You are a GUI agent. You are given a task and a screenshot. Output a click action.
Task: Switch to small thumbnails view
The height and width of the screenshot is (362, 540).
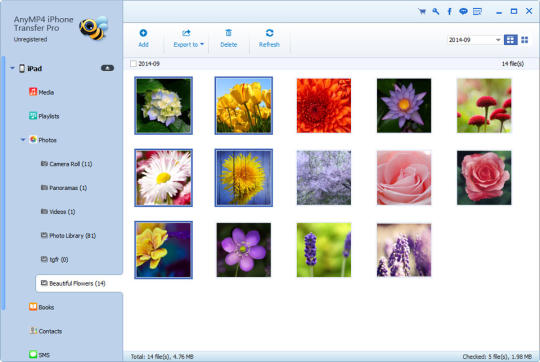pyautogui.click(x=525, y=40)
